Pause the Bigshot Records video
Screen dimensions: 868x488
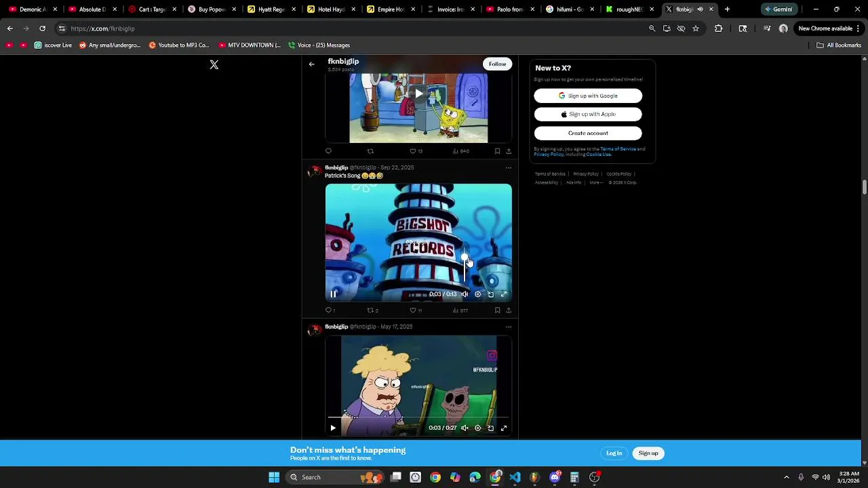(x=333, y=294)
